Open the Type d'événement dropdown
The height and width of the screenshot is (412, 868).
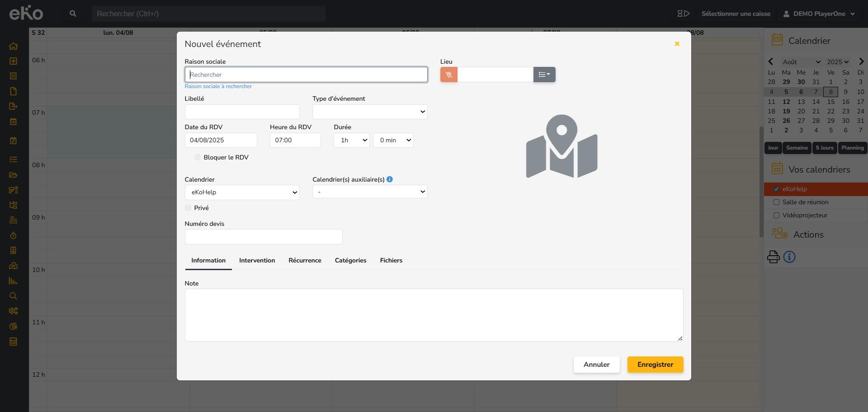[x=369, y=112]
